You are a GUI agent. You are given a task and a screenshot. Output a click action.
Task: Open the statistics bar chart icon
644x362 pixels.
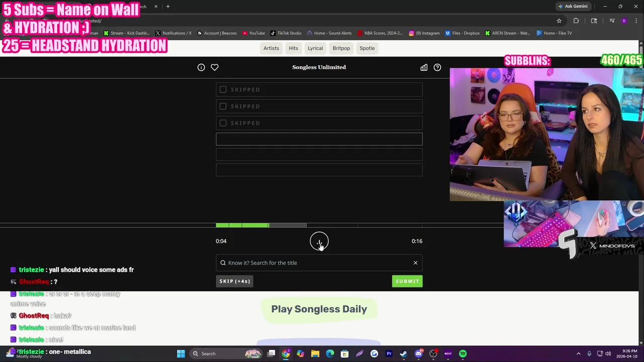pos(424,67)
